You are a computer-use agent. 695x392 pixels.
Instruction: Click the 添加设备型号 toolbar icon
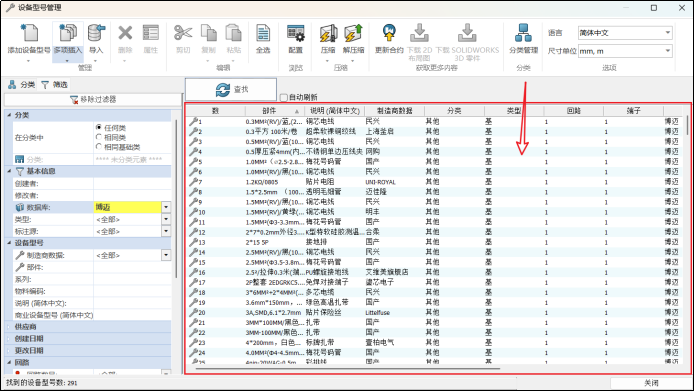tap(29, 33)
